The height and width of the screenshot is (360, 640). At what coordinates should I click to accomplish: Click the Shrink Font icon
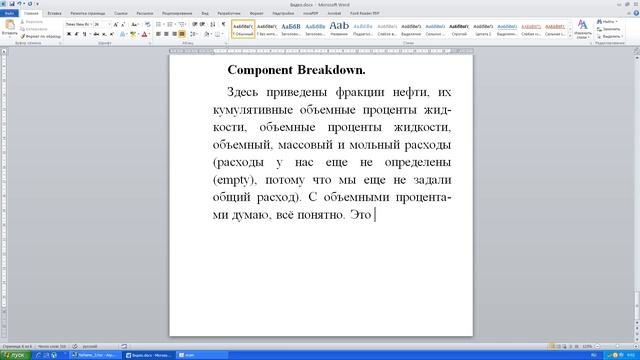point(123,24)
